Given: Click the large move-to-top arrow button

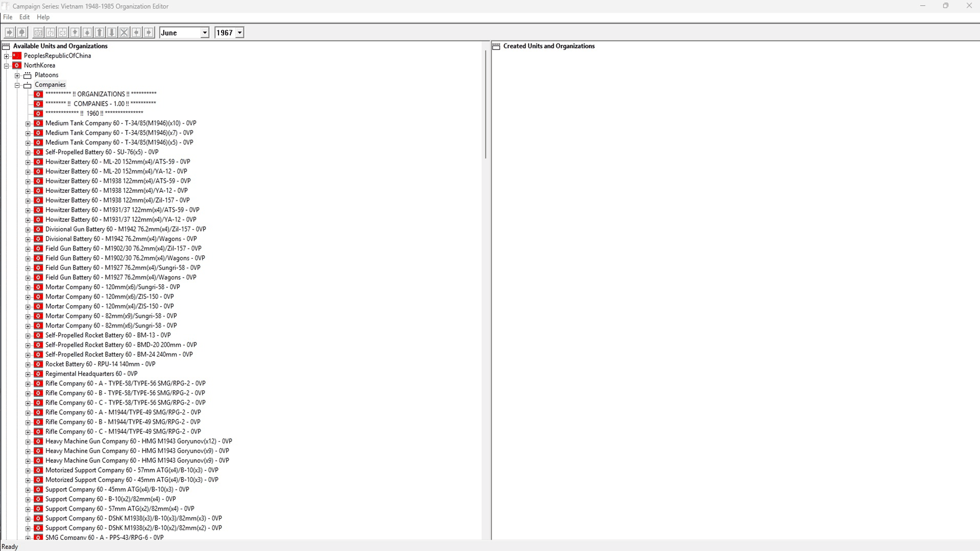Looking at the screenshot, I should (x=100, y=33).
